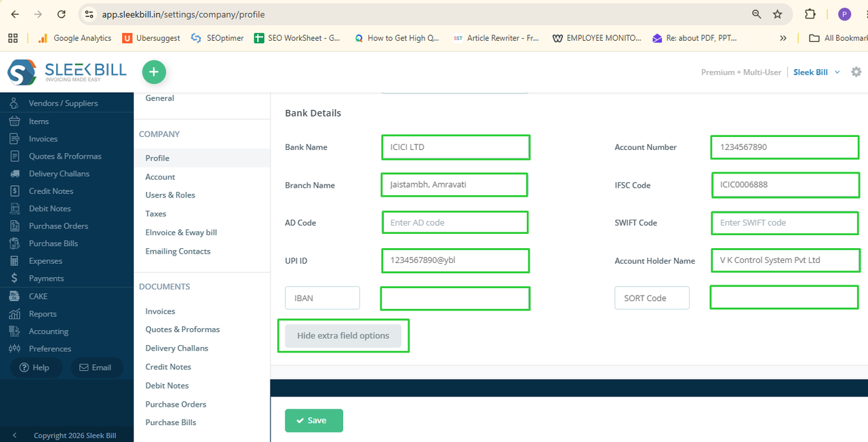Click the Invoices sidebar icon

(x=14, y=138)
